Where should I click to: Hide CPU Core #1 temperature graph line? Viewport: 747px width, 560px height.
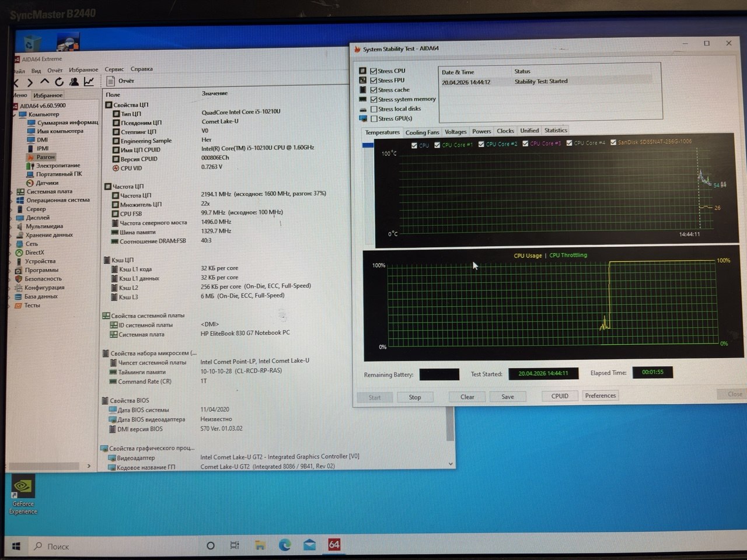pyautogui.click(x=437, y=145)
